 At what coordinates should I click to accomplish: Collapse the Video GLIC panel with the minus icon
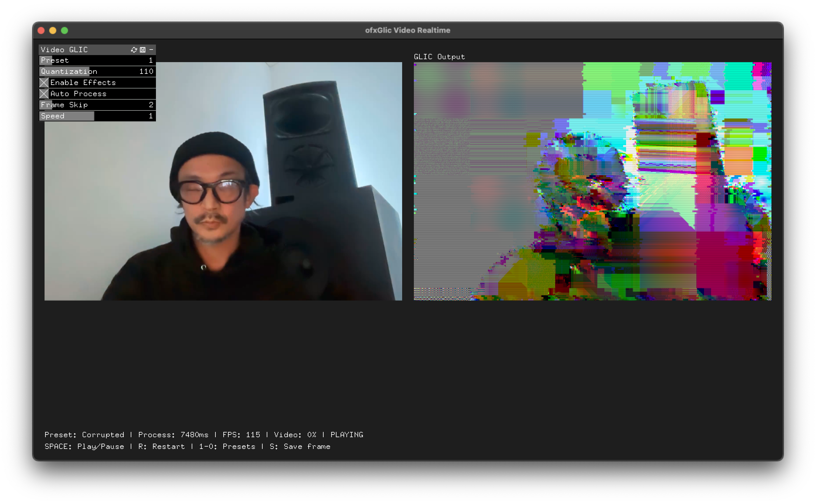(151, 50)
